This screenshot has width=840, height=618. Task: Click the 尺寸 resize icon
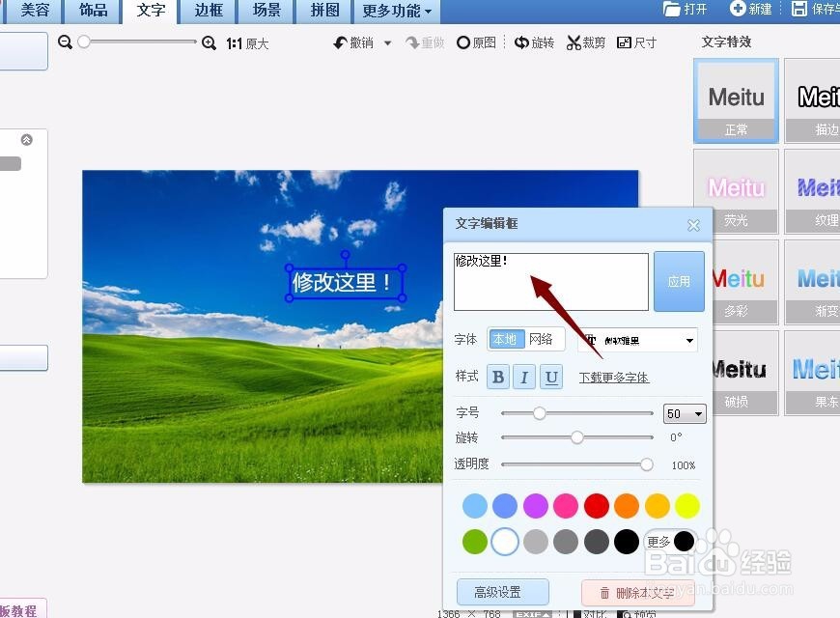pyautogui.click(x=636, y=42)
